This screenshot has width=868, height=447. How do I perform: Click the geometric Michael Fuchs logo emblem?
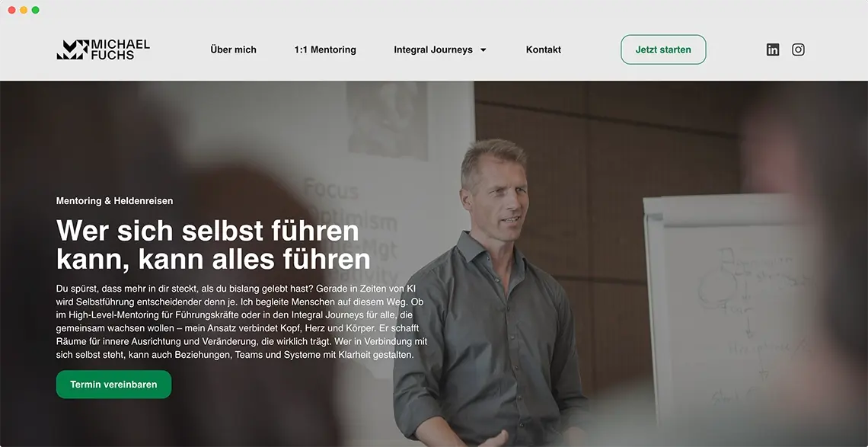point(72,49)
